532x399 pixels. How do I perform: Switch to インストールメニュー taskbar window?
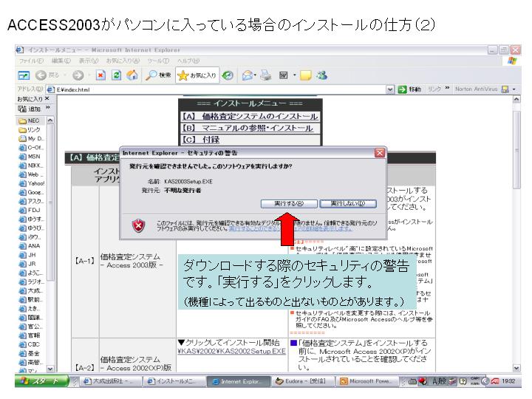point(174,381)
